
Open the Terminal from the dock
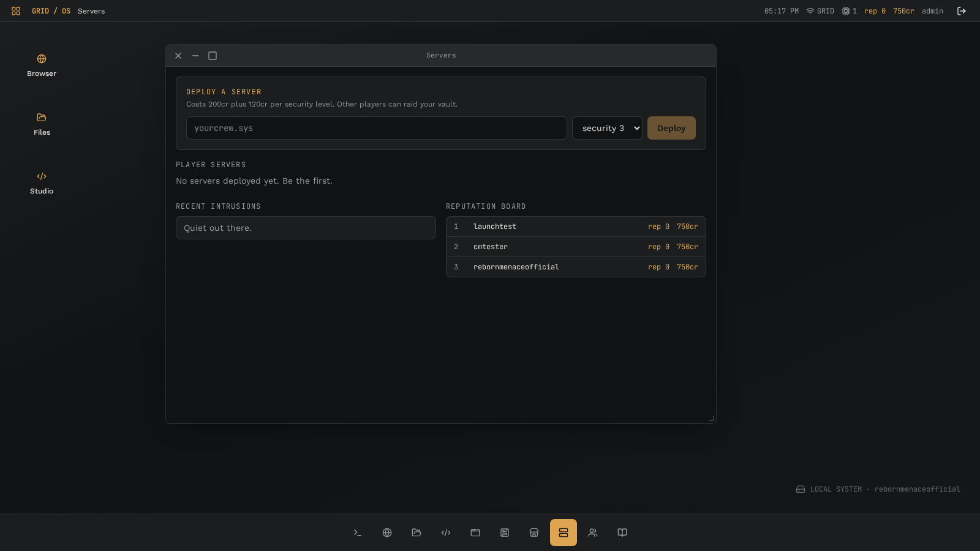[x=358, y=533]
